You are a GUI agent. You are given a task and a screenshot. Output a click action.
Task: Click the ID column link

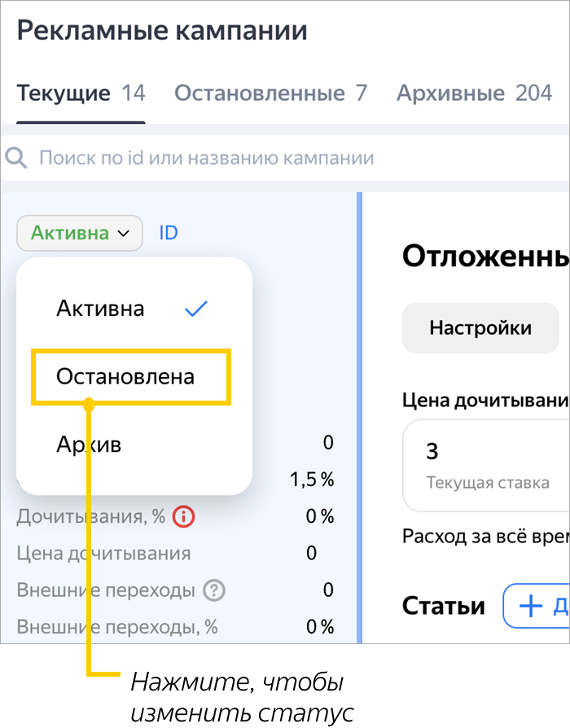click(x=169, y=234)
